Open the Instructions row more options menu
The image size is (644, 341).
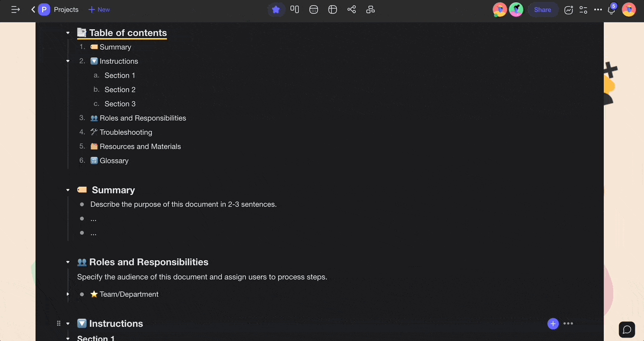coord(568,323)
